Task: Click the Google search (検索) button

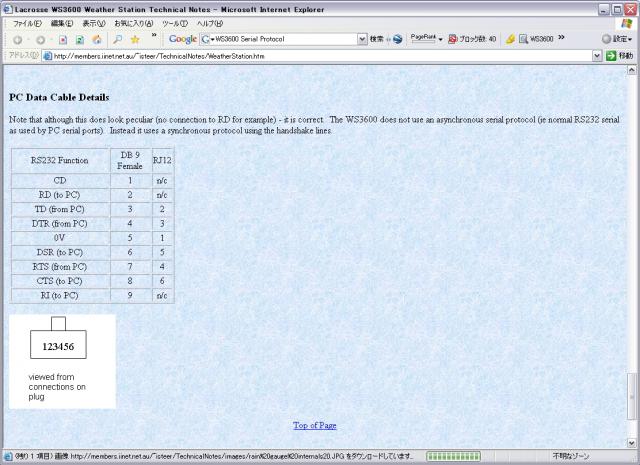Action: pyautogui.click(x=377, y=39)
